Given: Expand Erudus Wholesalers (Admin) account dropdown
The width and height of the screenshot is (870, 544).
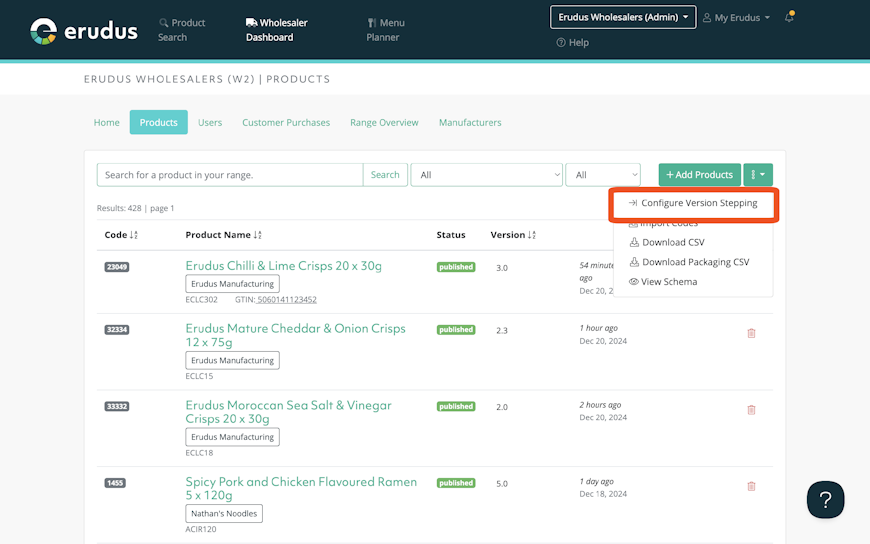Looking at the screenshot, I should click(x=623, y=17).
